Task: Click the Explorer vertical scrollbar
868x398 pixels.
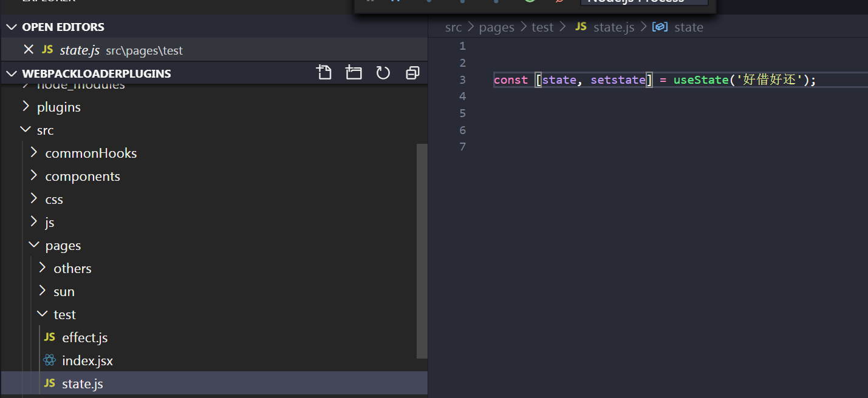Action: coord(422,251)
